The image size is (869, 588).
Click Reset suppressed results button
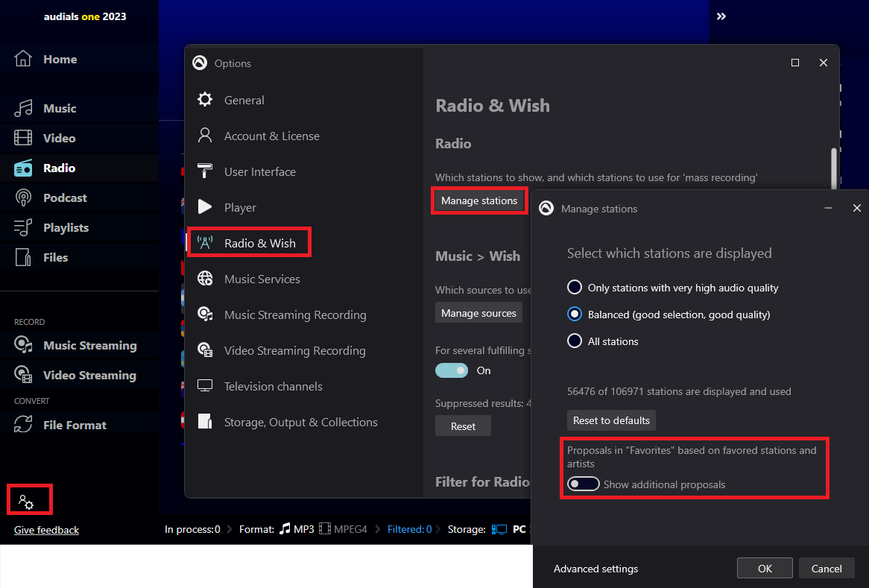(x=463, y=426)
